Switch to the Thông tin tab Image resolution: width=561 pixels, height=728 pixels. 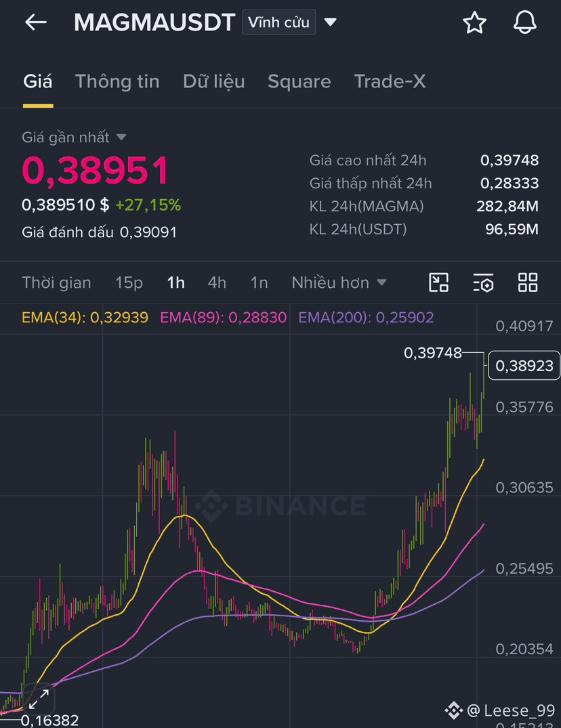coord(117,82)
